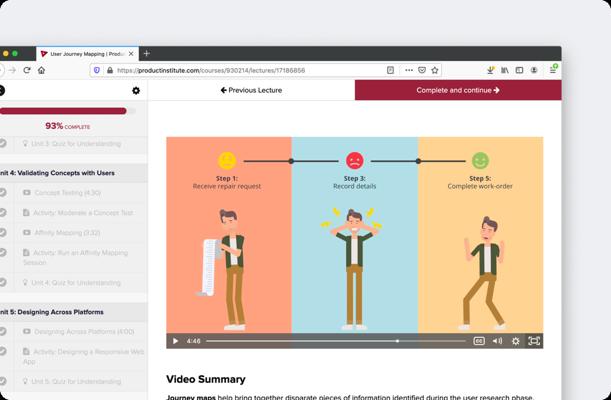
Task: Open the tracking protection shield icon
Action: 97,70
